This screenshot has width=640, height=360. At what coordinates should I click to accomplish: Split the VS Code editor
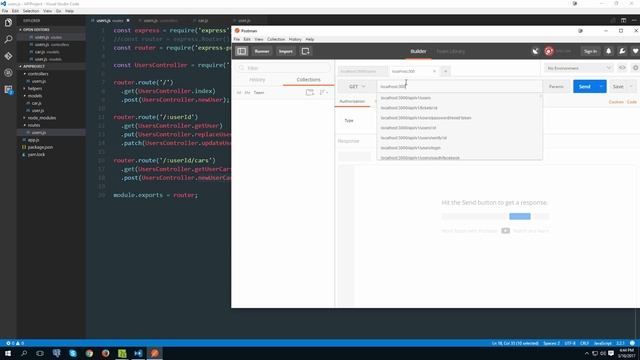[x=623, y=20]
